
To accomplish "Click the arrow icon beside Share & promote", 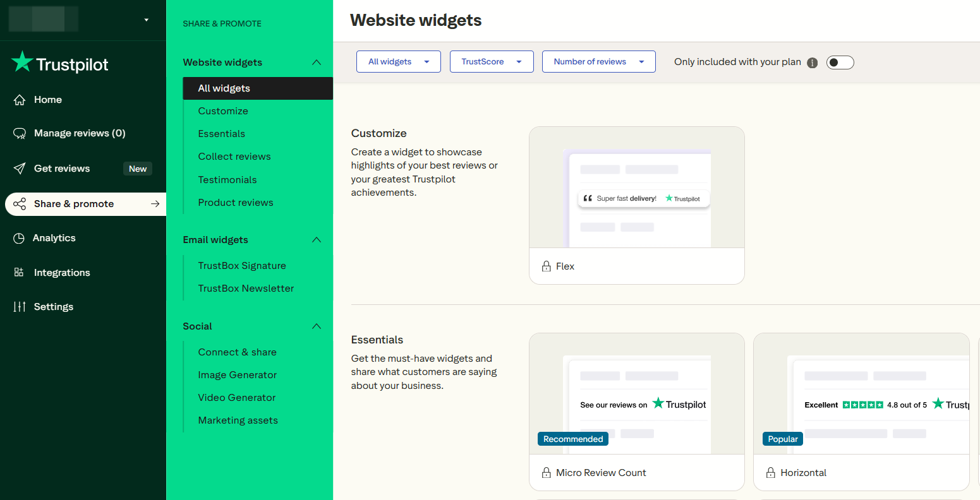I will click(x=155, y=204).
